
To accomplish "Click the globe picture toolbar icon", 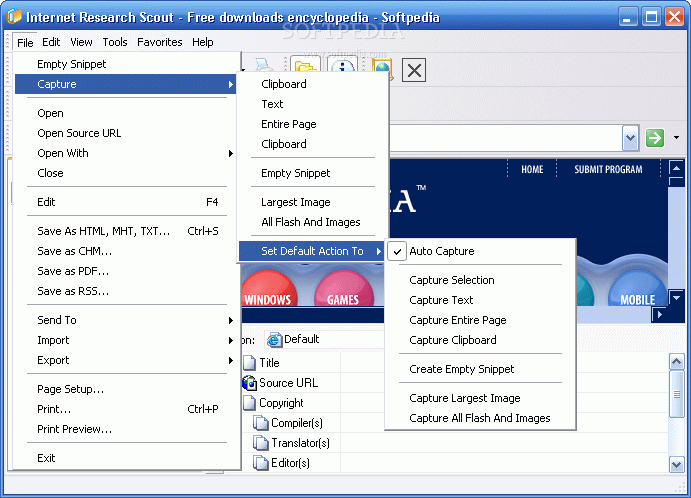I will click(x=382, y=68).
